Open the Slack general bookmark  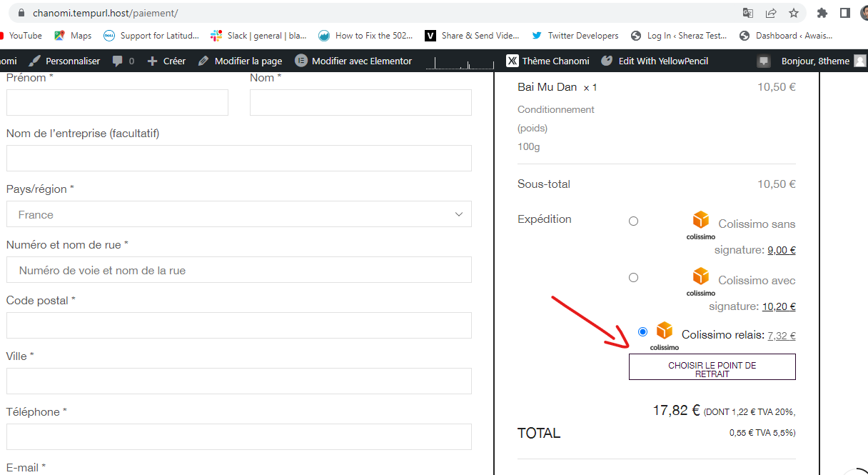(x=258, y=36)
